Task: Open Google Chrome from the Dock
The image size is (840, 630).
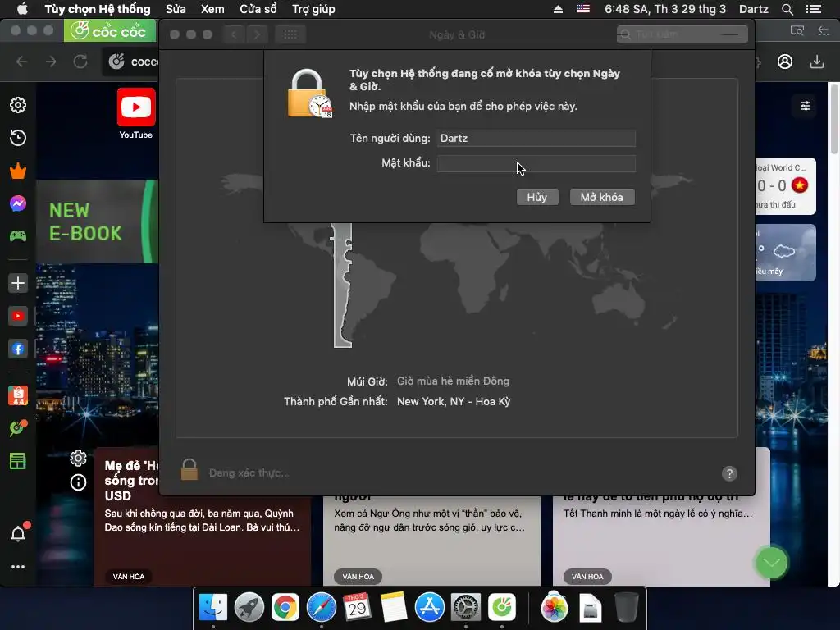Action: pos(285,608)
